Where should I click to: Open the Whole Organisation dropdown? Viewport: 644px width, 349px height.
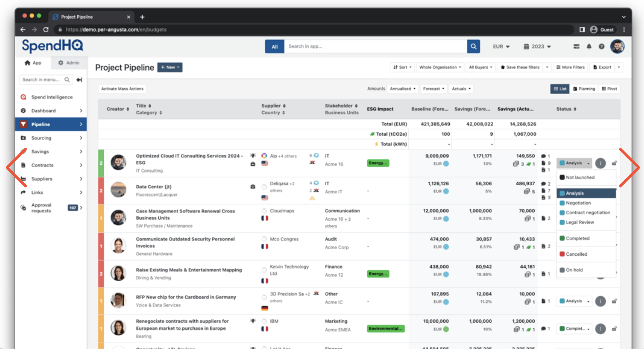[440, 67]
